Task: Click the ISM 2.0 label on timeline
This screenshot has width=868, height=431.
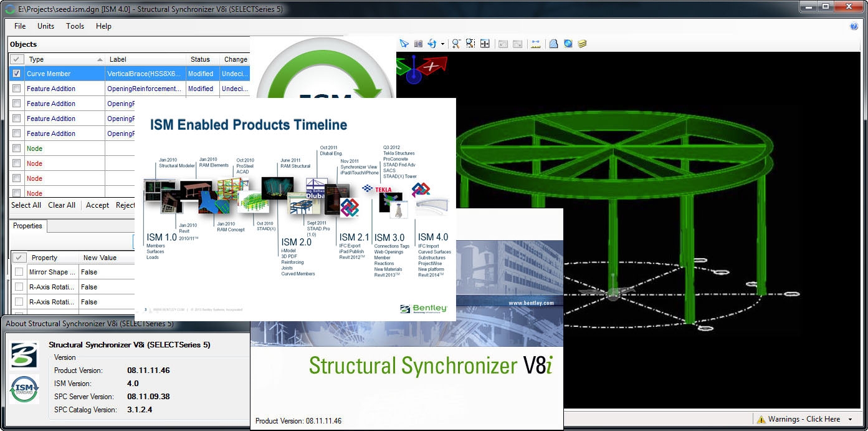Action: coord(297,242)
